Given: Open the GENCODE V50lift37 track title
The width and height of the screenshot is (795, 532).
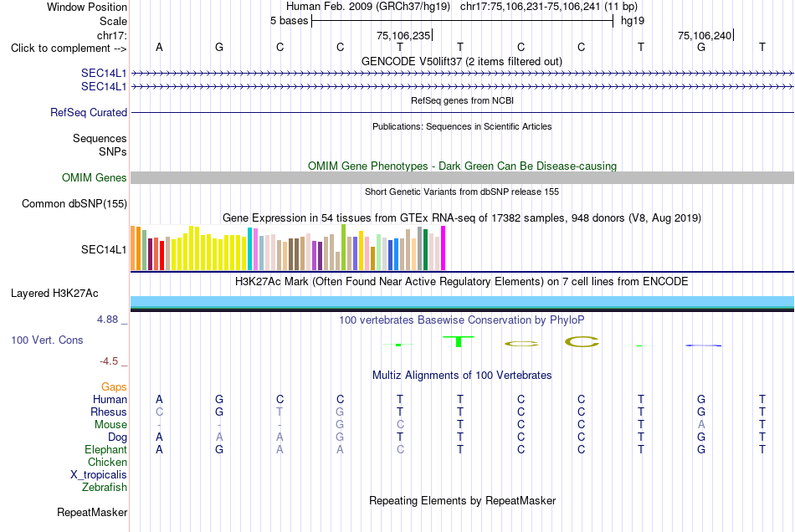Looking at the screenshot, I should 462,61.
